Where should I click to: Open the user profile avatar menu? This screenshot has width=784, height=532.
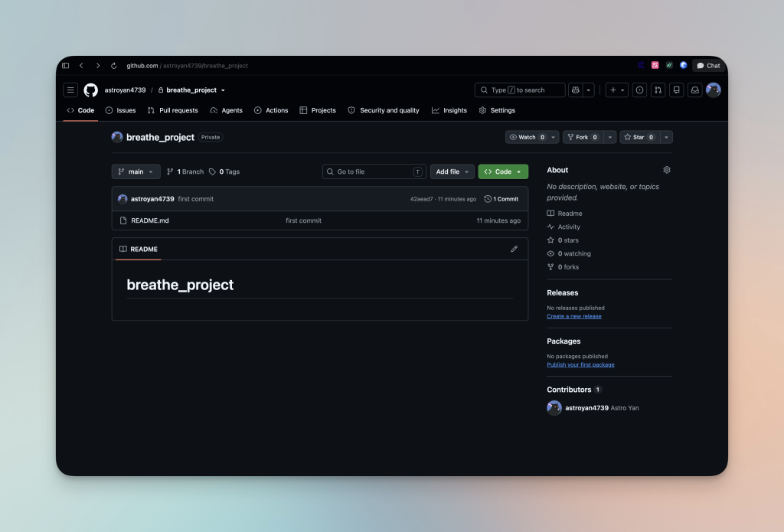[x=714, y=90]
